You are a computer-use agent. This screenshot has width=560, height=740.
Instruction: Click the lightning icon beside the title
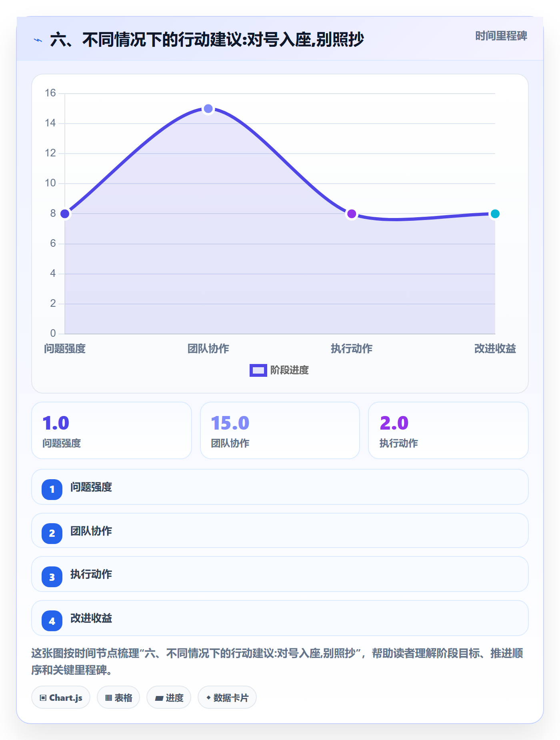pyautogui.click(x=38, y=40)
